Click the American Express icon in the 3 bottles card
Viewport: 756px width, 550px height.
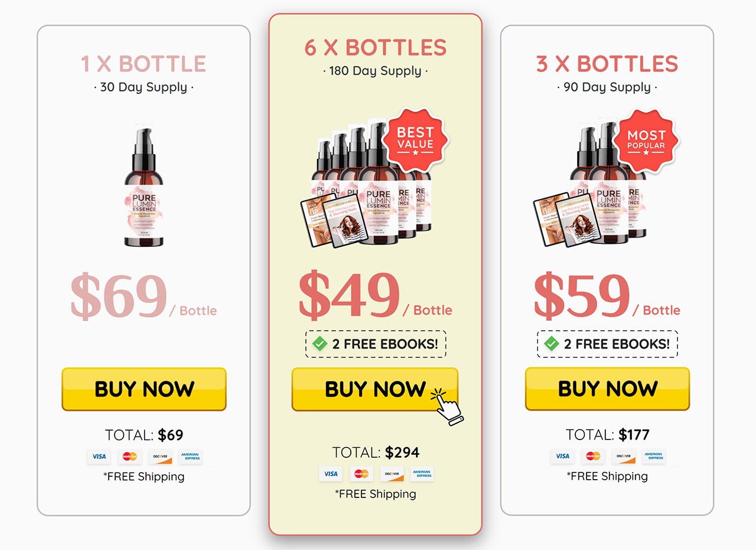coord(654,456)
